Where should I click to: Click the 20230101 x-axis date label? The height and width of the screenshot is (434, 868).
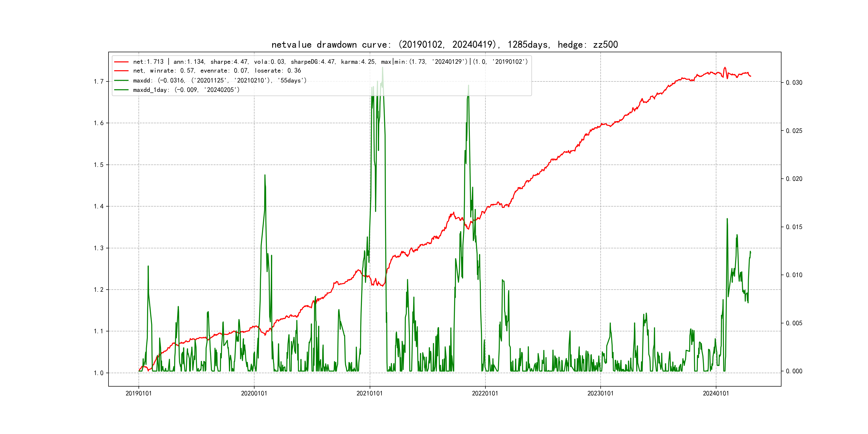click(600, 393)
